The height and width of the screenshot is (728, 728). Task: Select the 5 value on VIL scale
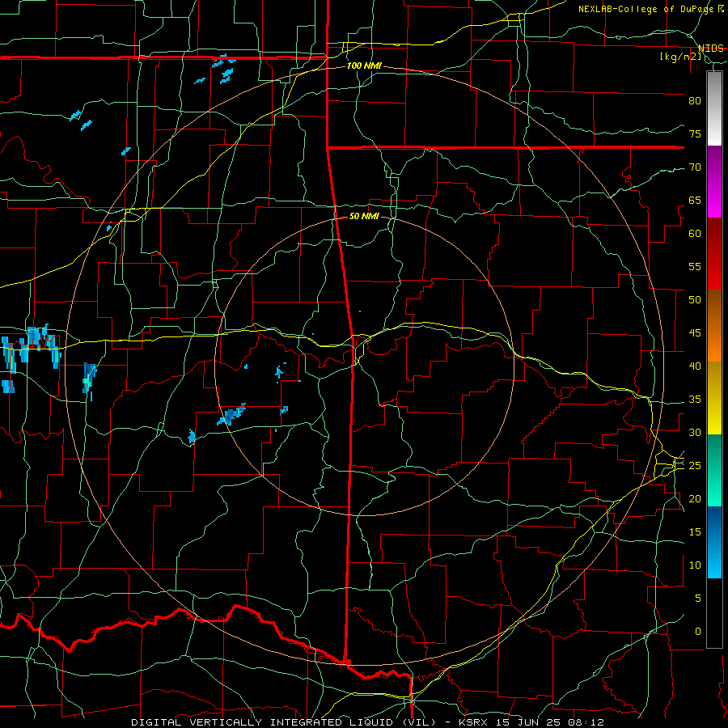click(698, 599)
